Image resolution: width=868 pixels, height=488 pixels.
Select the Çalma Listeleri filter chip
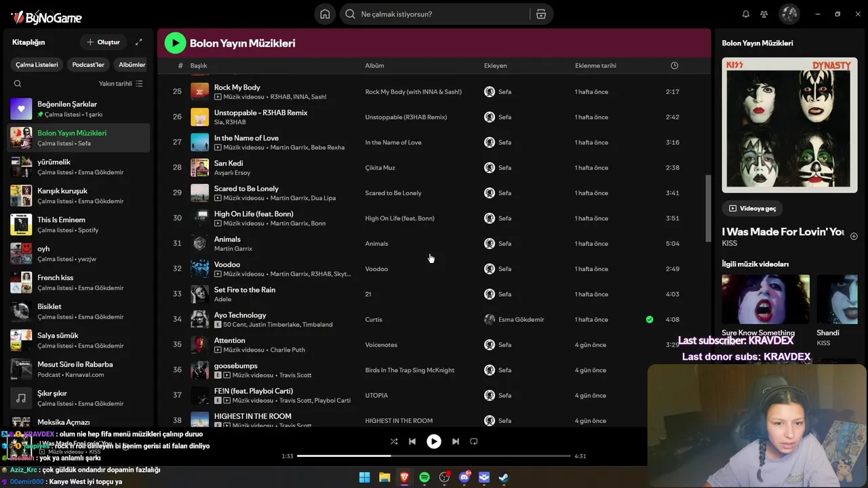[37, 64]
